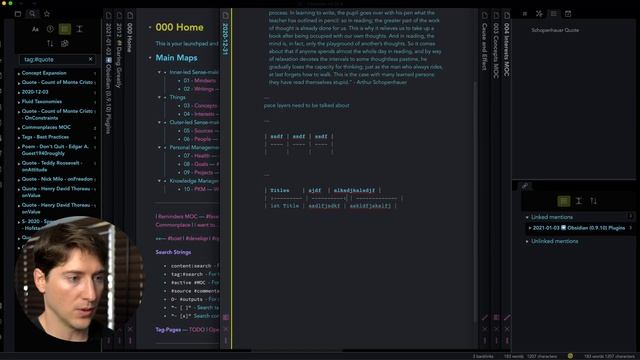Click document icon above 000 Home pane
This screenshot has width=640, height=360.
(130, 16)
